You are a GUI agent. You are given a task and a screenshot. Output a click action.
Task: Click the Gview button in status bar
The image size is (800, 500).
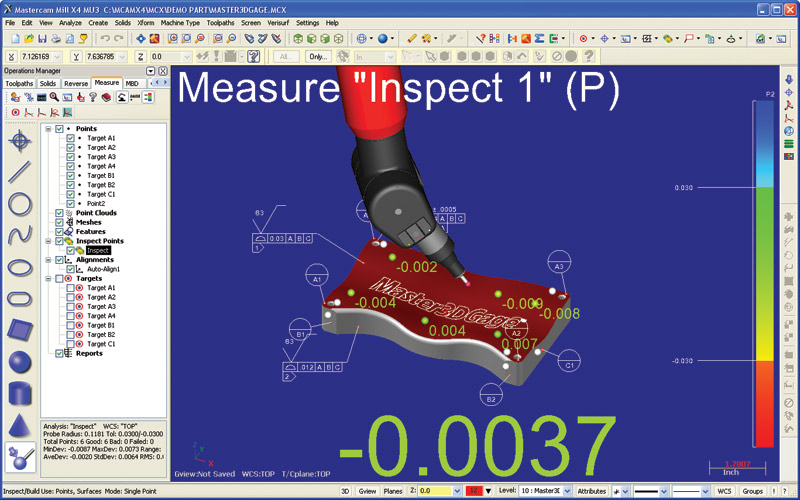367,491
